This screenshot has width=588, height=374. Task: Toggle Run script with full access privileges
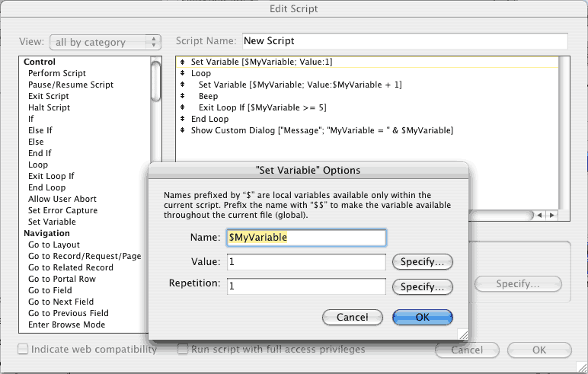(183, 349)
